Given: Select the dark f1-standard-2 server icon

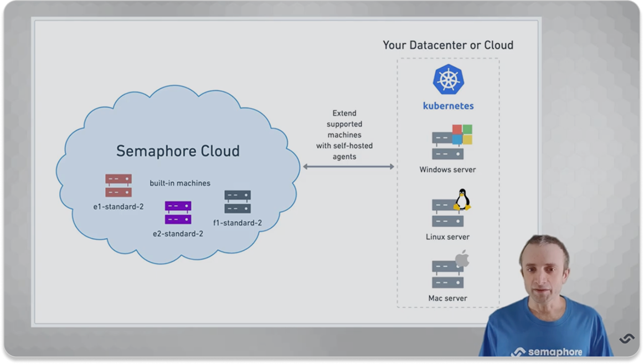Looking at the screenshot, I should pyautogui.click(x=238, y=202).
